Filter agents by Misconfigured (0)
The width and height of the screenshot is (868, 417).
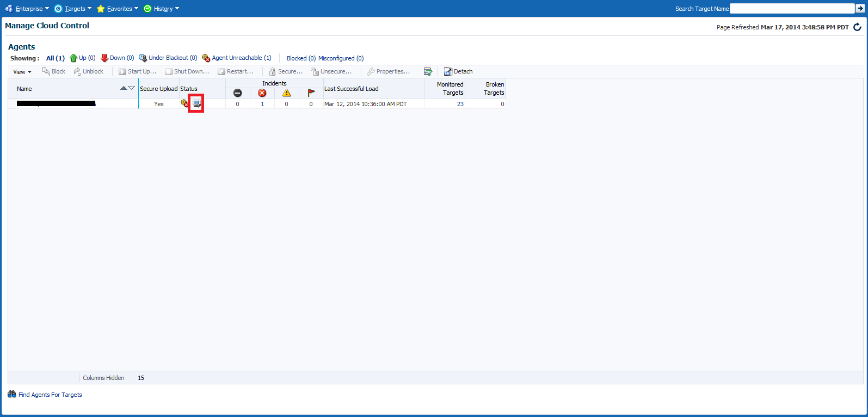tap(341, 58)
